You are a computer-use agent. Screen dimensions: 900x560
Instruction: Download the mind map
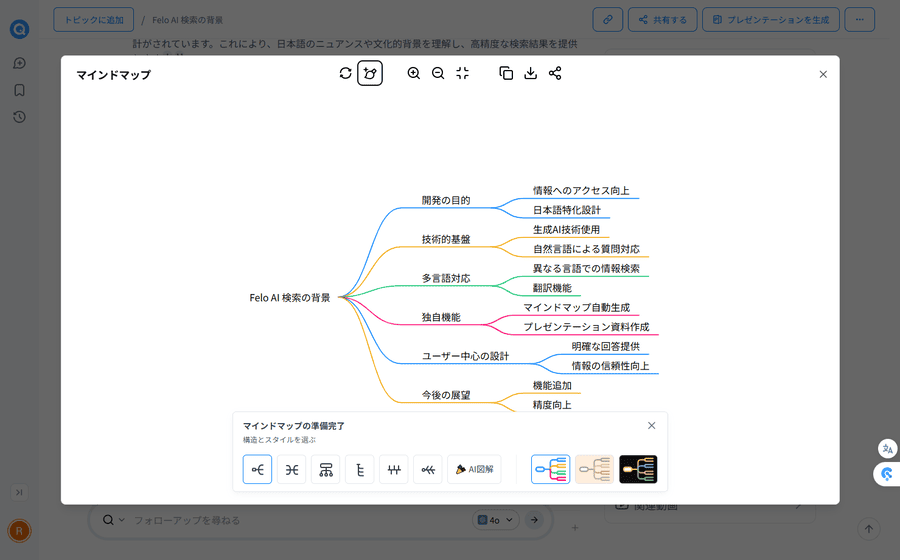pyautogui.click(x=531, y=73)
